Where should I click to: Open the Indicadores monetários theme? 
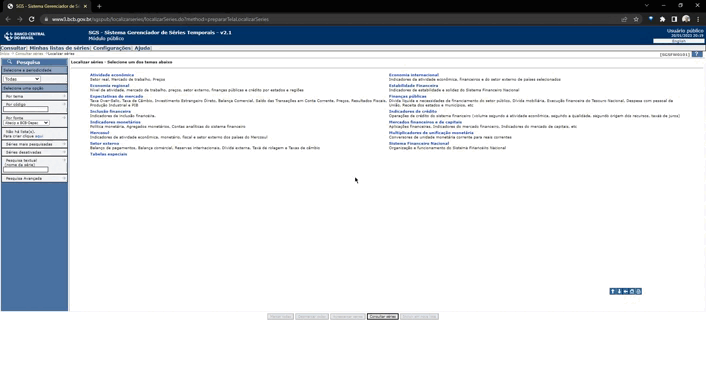point(115,122)
